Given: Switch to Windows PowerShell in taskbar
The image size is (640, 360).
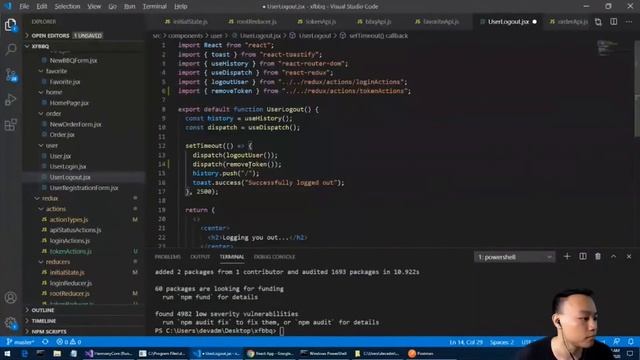Looking at the screenshot, I should click(x=324, y=353).
